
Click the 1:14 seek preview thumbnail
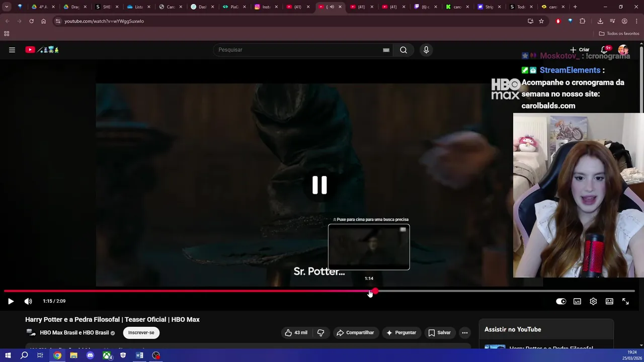[369, 247]
